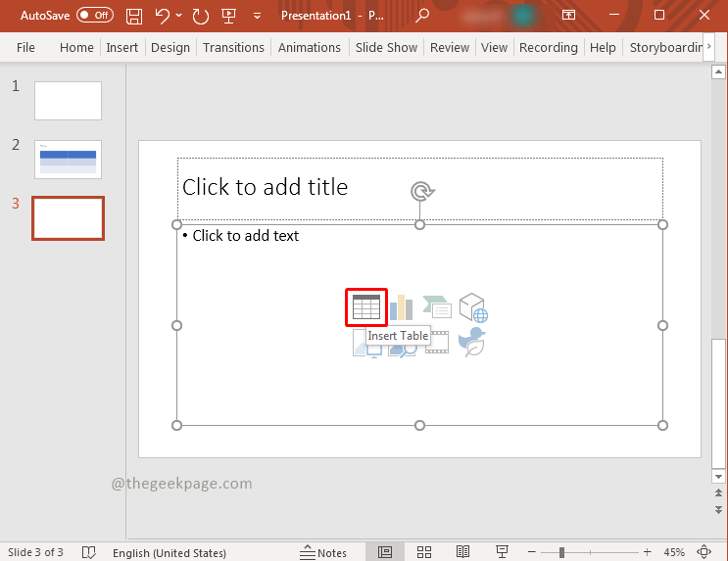Screen dimensions: 728x561
Task: Save the presentation with the floppy icon
Action: point(134,16)
